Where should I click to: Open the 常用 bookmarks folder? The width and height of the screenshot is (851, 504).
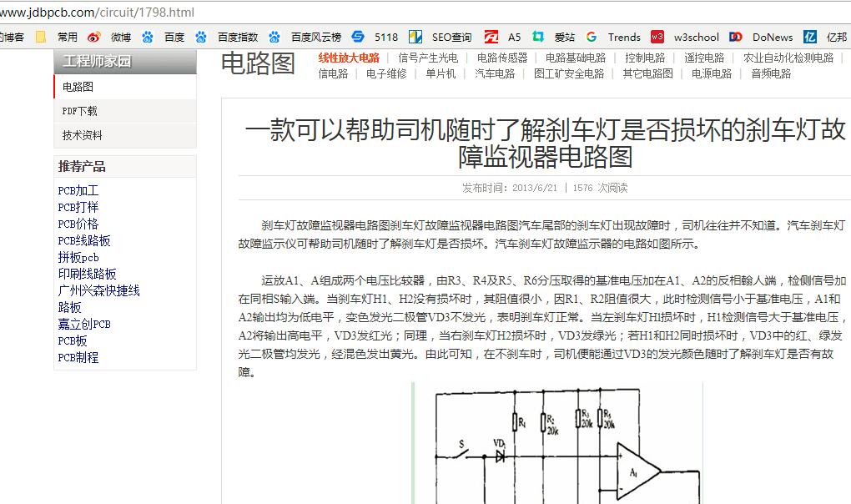pos(57,37)
